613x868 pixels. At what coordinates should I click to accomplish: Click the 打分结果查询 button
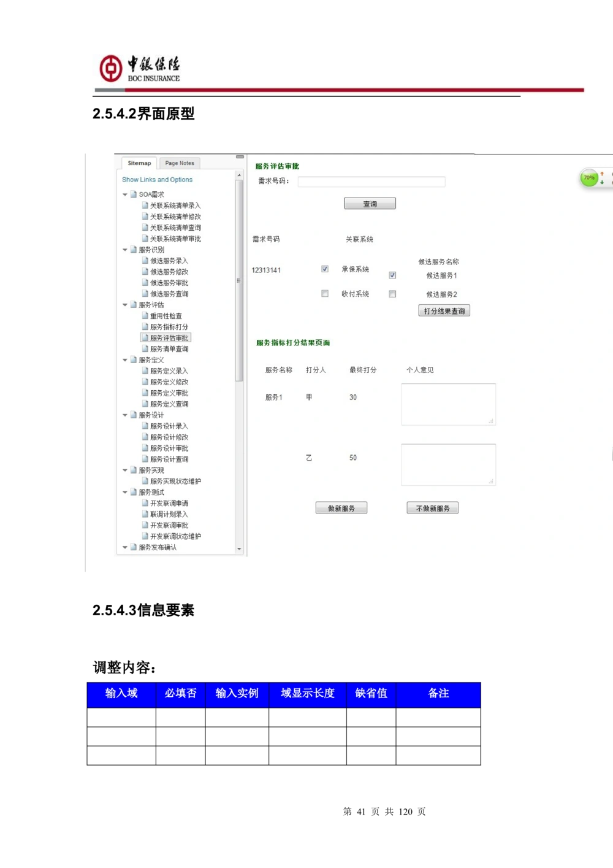pyautogui.click(x=444, y=311)
